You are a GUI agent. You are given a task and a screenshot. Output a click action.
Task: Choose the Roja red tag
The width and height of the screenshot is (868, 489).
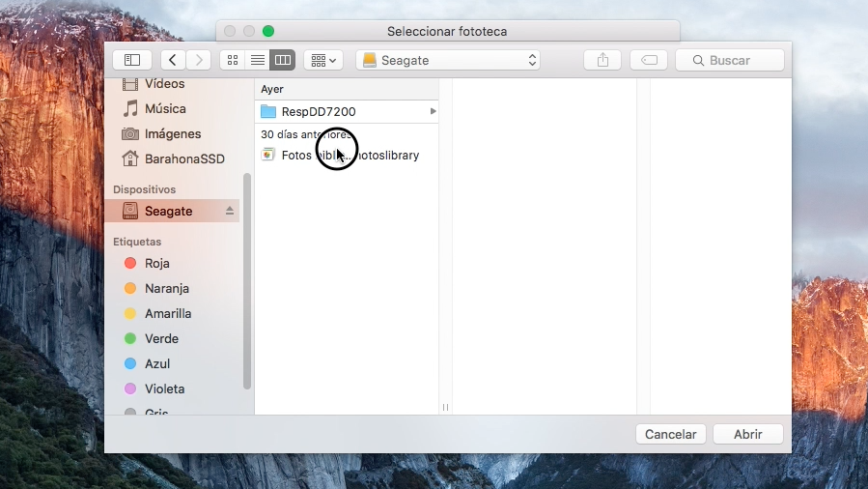156,263
